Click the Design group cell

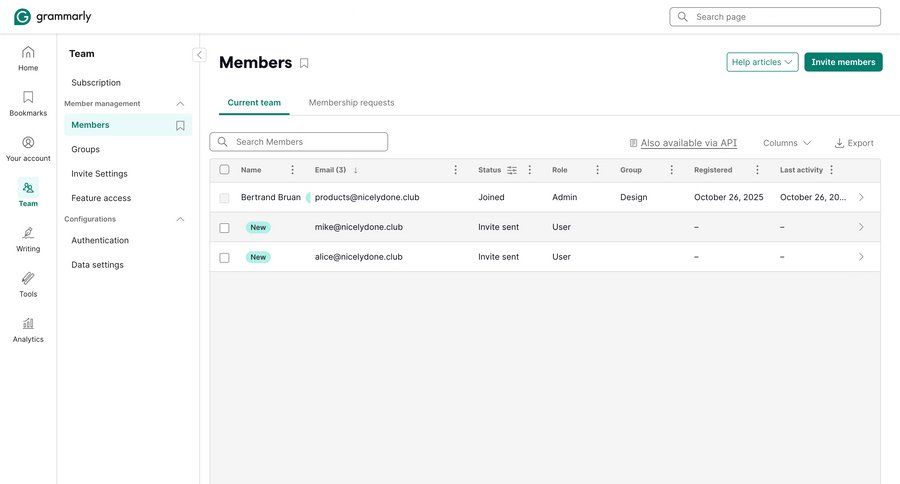[634, 197]
